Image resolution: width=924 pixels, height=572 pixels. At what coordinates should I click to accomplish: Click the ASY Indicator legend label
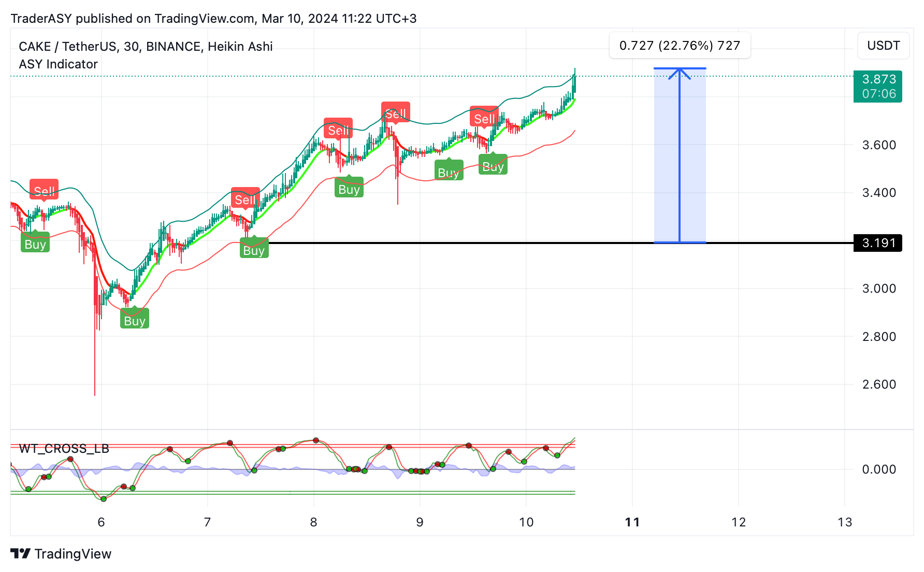click(x=58, y=64)
